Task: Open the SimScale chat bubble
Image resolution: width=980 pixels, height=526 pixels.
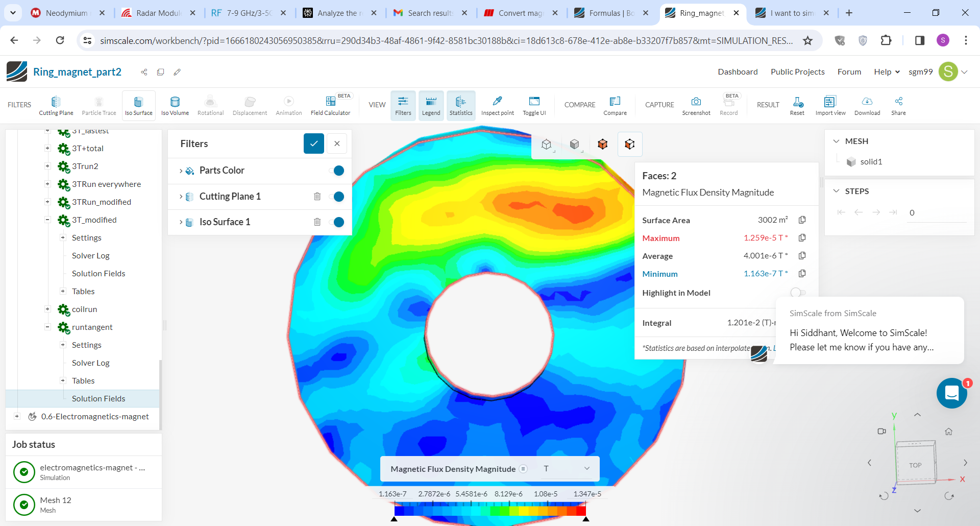Action: coord(952,393)
